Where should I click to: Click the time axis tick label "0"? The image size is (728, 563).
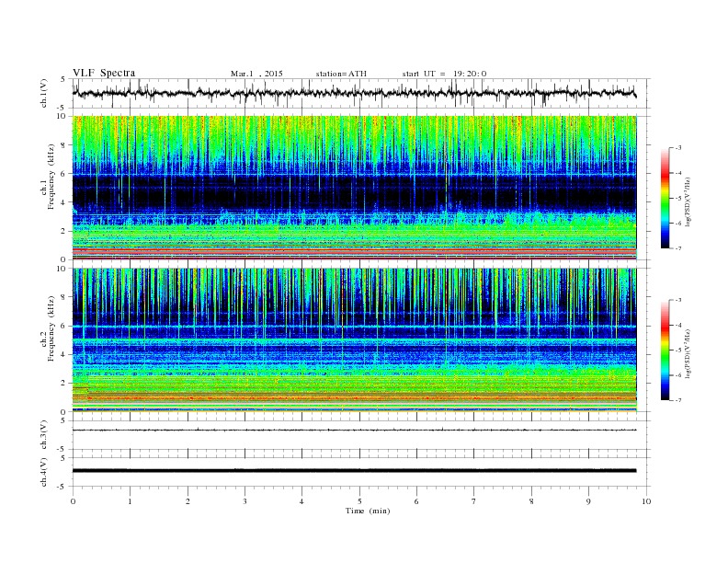point(73,501)
